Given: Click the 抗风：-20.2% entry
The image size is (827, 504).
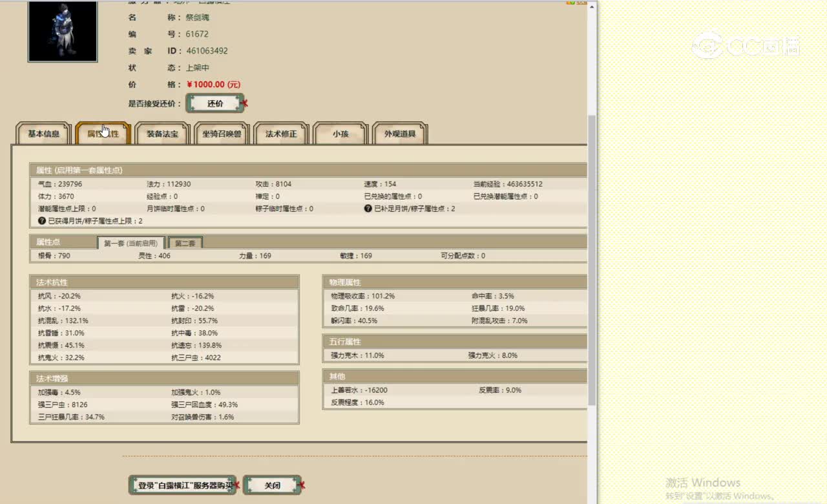Looking at the screenshot, I should coord(59,296).
